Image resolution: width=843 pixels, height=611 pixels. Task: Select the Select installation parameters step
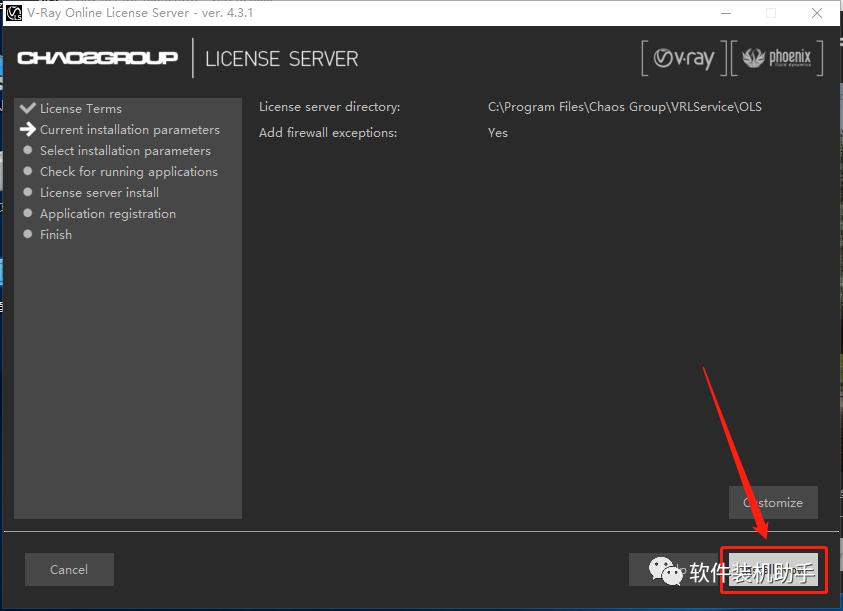pyautogui.click(x=125, y=151)
